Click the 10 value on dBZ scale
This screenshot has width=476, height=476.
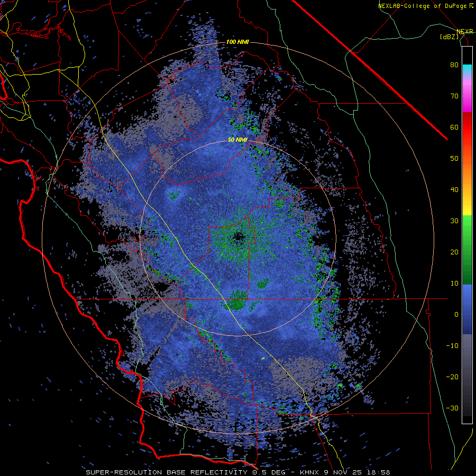point(454,283)
